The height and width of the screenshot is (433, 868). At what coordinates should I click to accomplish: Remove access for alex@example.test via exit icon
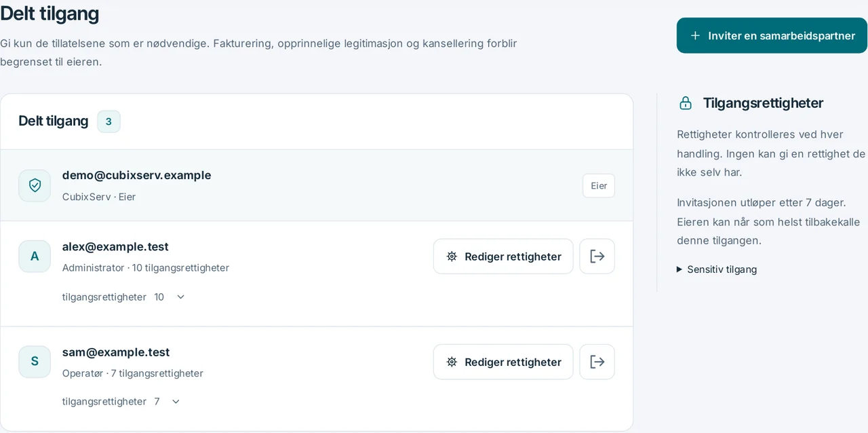click(597, 257)
